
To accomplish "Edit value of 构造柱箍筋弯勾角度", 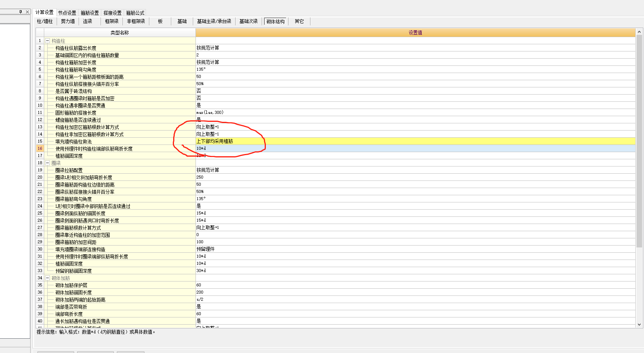I will pos(415,70).
